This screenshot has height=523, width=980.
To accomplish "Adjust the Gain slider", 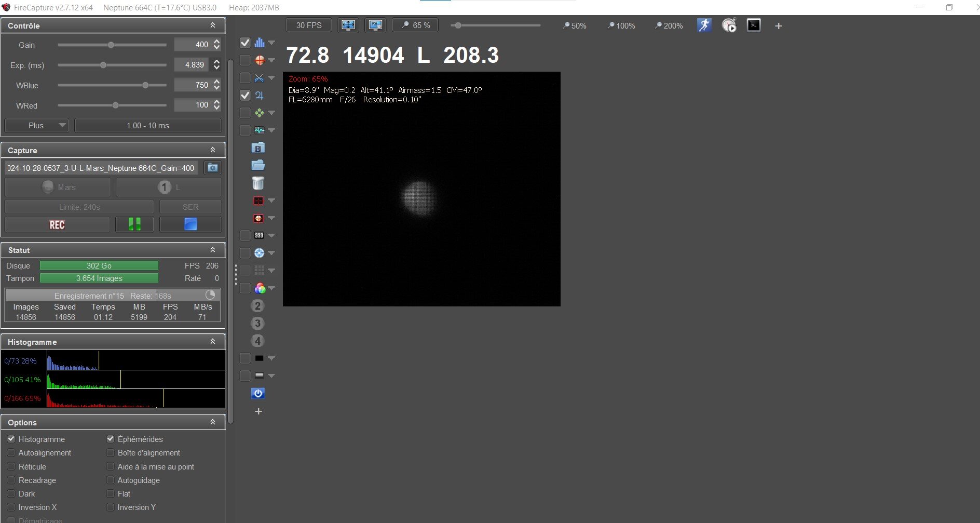I will click(111, 45).
